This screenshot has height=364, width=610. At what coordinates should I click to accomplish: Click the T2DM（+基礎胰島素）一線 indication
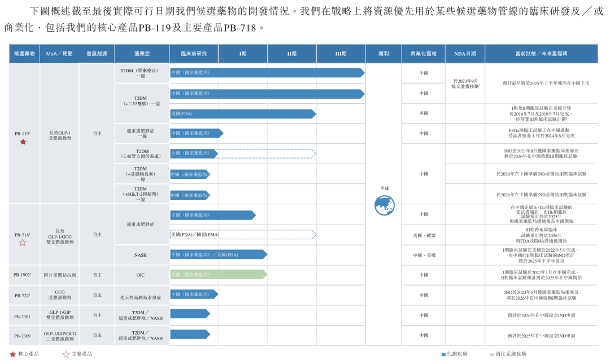point(141,174)
